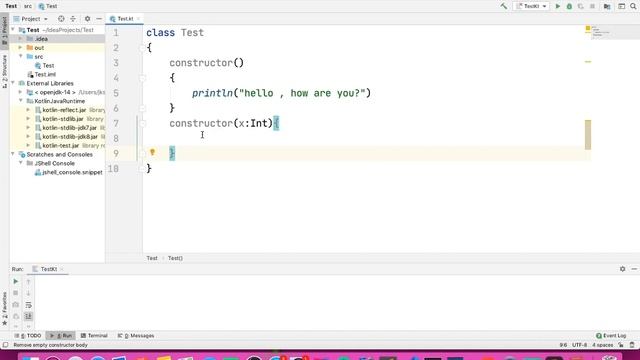The width and height of the screenshot is (640, 360).
Task: Hide Run panel with minus icon
Action: pos(634,269)
